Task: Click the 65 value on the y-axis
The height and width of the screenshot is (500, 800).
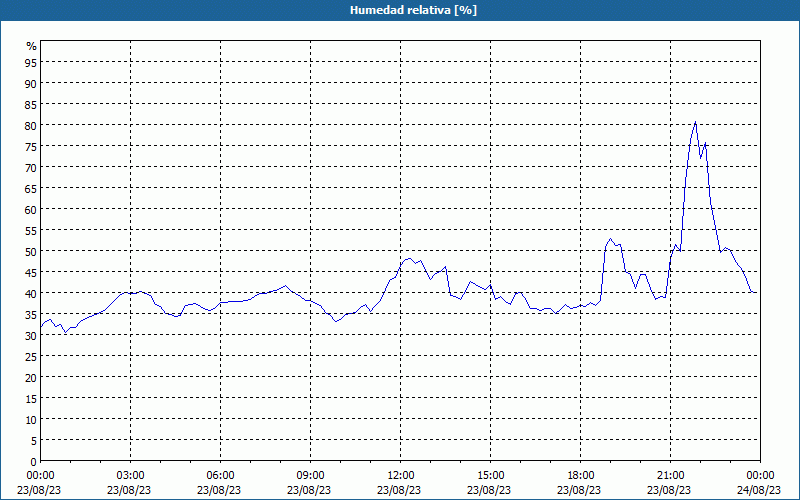Action: [x=31, y=188]
